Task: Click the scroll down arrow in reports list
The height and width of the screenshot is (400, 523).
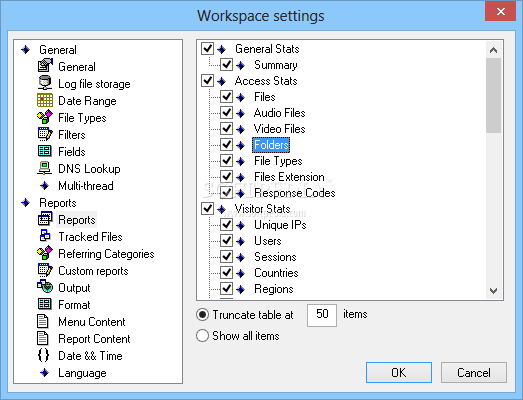Action: click(493, 291)
